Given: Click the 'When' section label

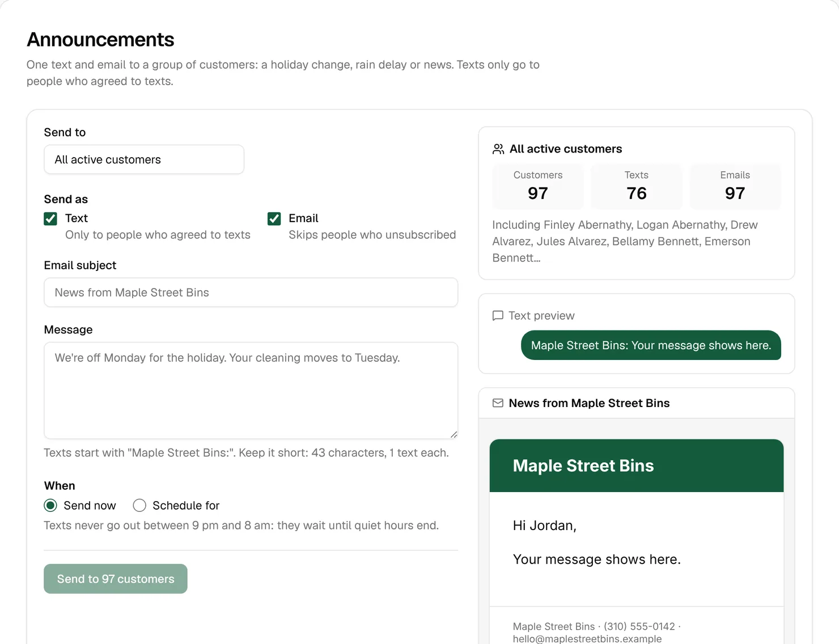Looking at the screenshot, I should pyautogui.click(x=60, y=486).
